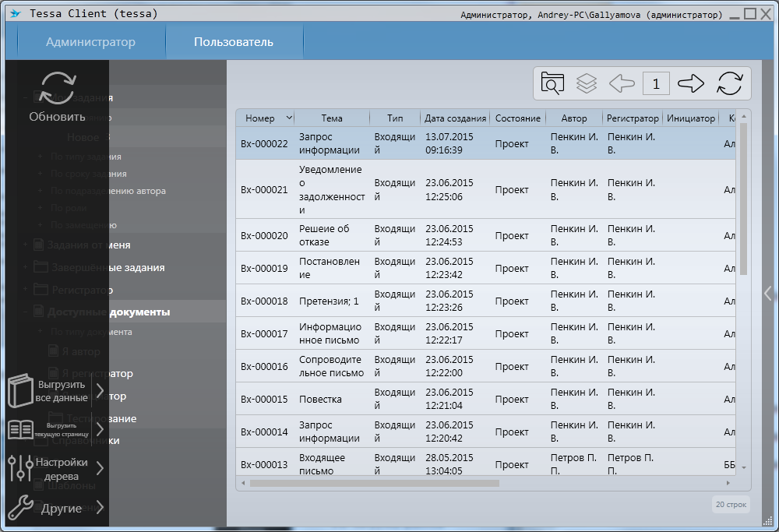Click the Выгрузить текущую страницу open-book icon
Viewport: 779px width, 532px height.
(x=21, y=429)
